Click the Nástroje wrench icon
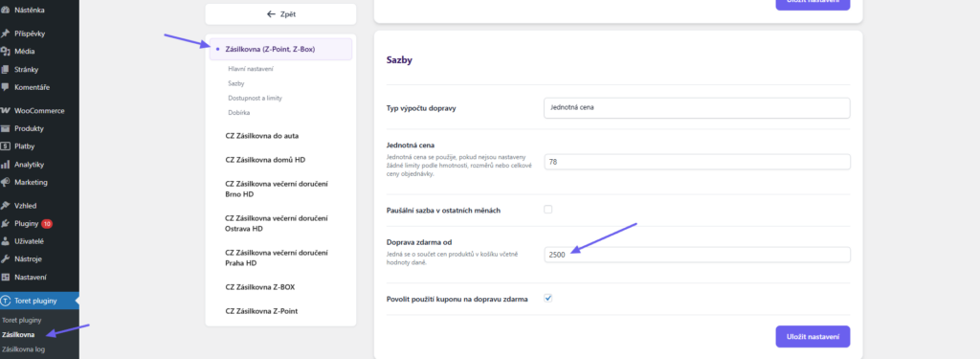Screen dimensions: 980x359 [6, 258]
